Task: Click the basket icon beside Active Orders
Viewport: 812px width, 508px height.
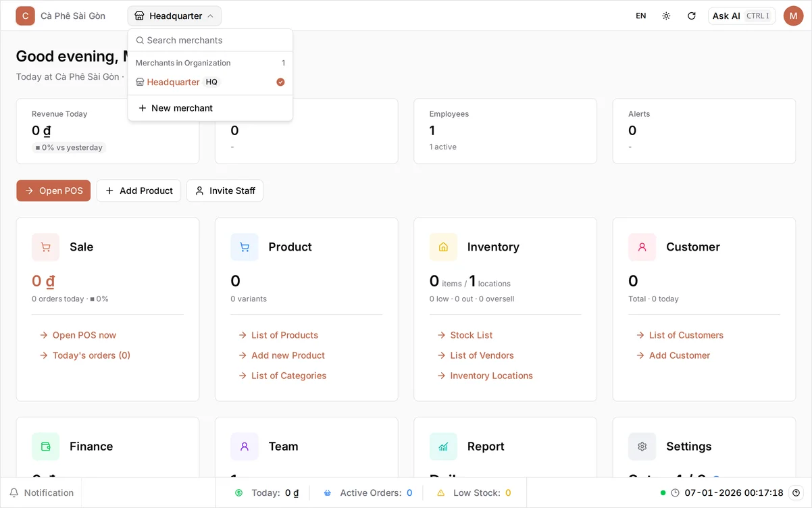Action: click(x=328, y=493)
